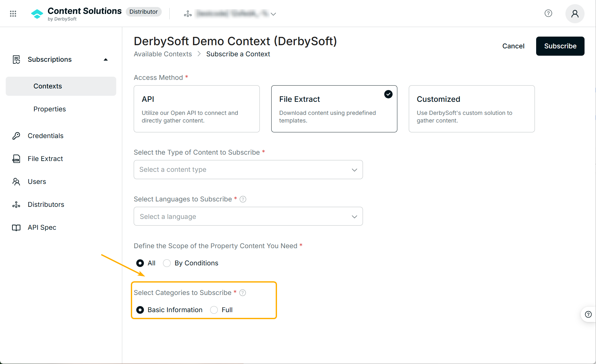The width and height of the screenshot is (596, 364).
Task: Click the blurred distributor name selector
Action: [232, 14]
